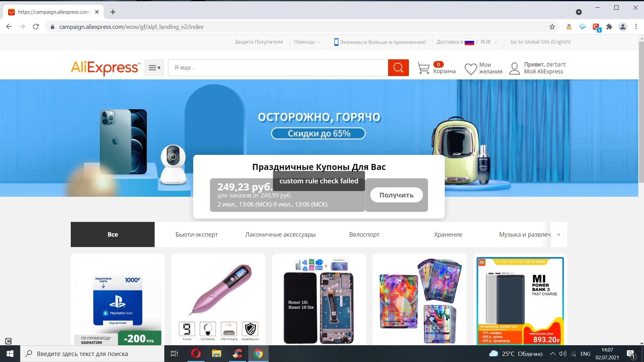
Task: Show hidden tray icons chevron
Action: click(552, 354)
